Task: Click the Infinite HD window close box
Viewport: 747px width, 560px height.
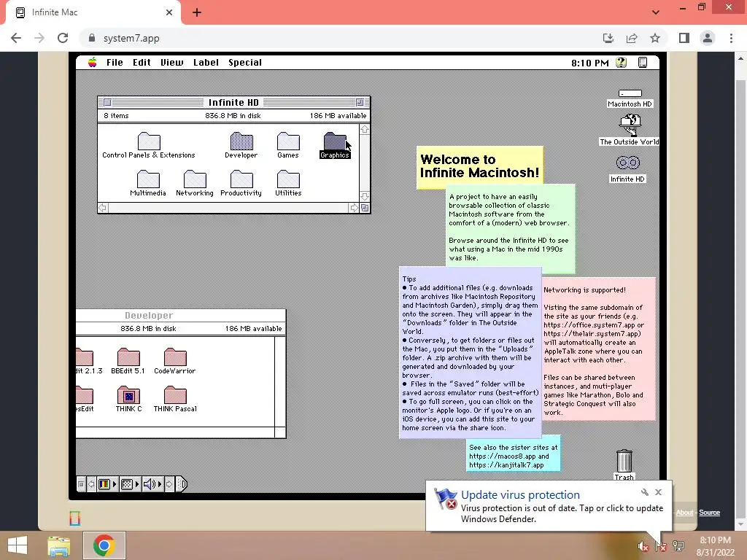Action: [108, 102]
